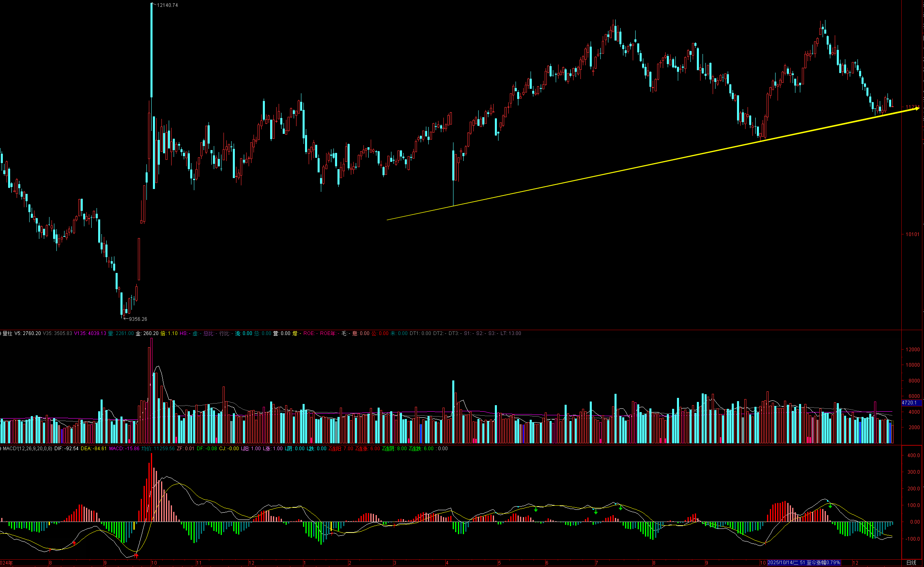Open the 日线 period selector

click(x=911, y=563)
